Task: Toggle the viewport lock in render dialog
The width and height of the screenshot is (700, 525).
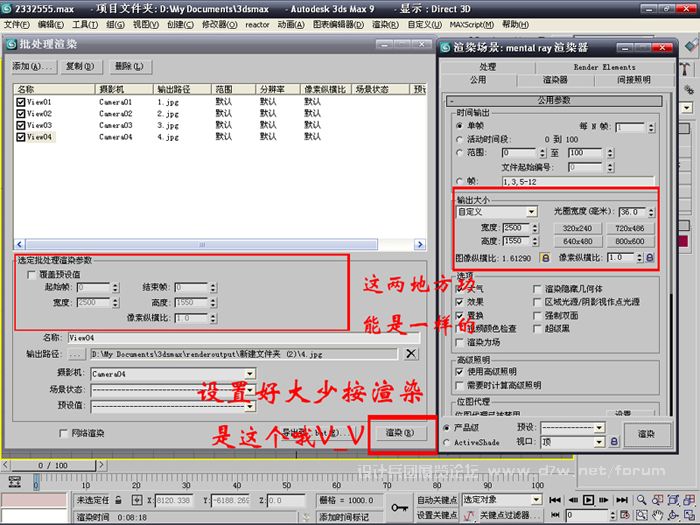Action: point(614,442)
